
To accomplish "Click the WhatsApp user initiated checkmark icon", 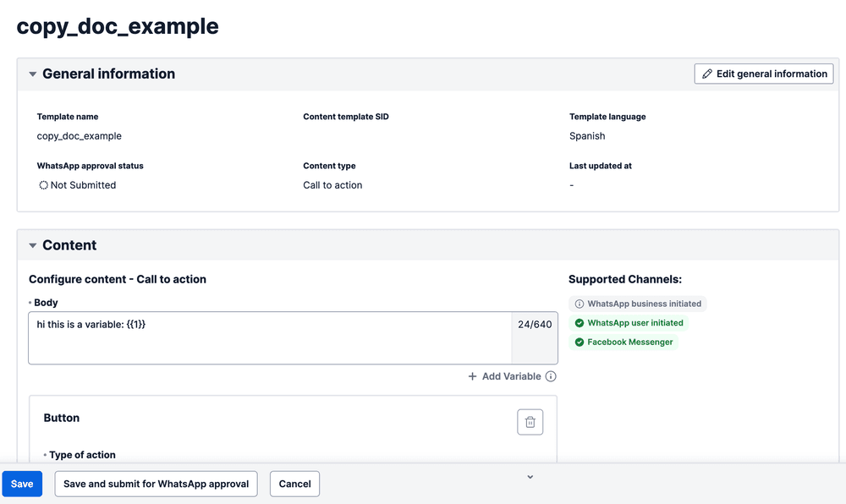I will (580, 323).
